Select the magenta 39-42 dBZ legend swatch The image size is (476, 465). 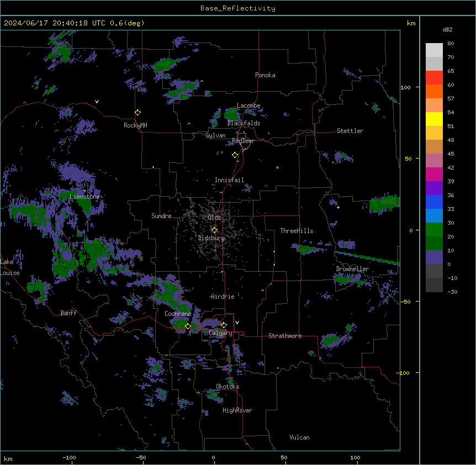(x=434, y=174)
